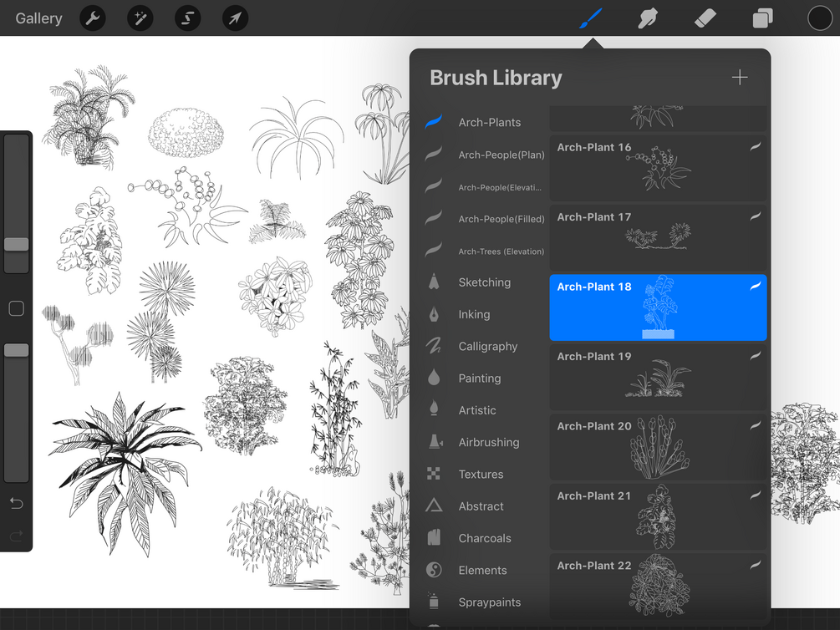Open the black color swatch circle

[x=820, y=18]
